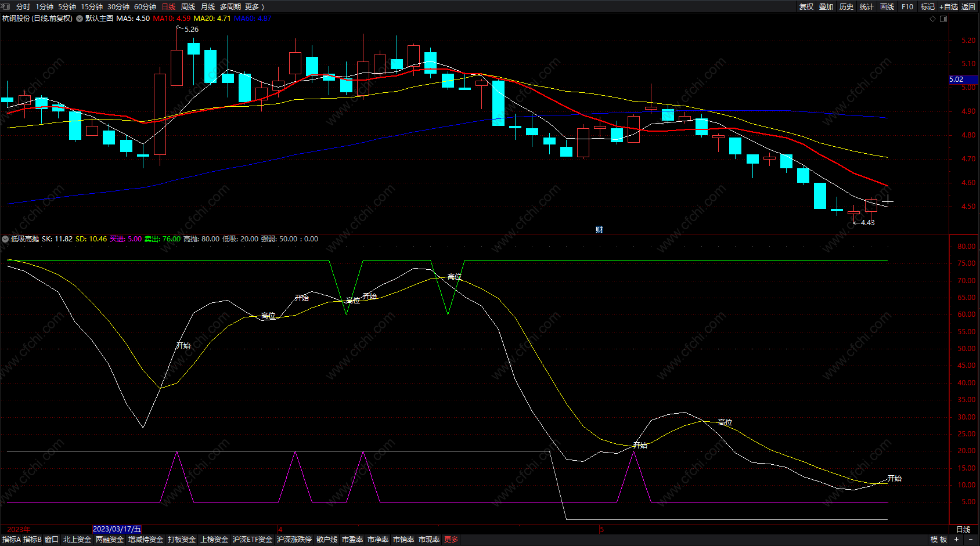Click MA5: 4.50 label
Image resolution: width=980 pixels, height=546 pixels.
coord(133,19)
